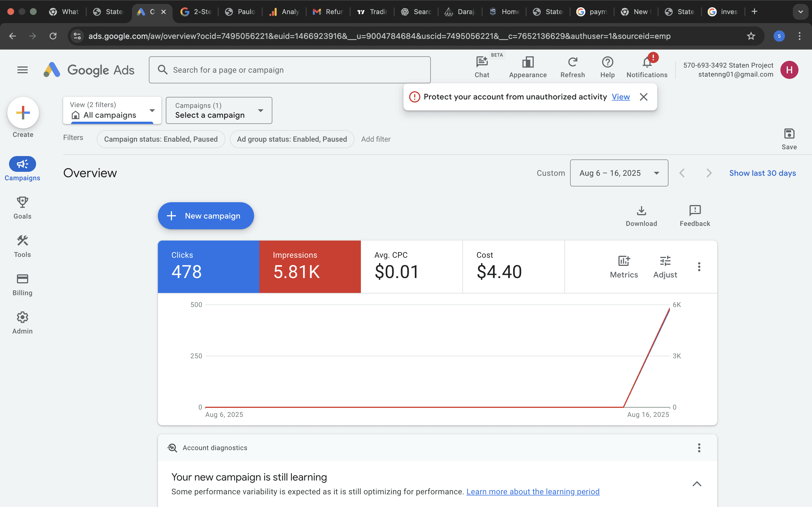
Task: Expand the Select a campaign dropdown
Action: (x=219, y=110)
